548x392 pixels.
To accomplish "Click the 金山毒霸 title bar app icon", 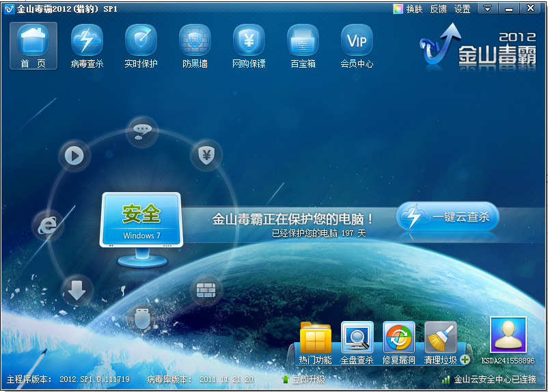I will point(9,9).
